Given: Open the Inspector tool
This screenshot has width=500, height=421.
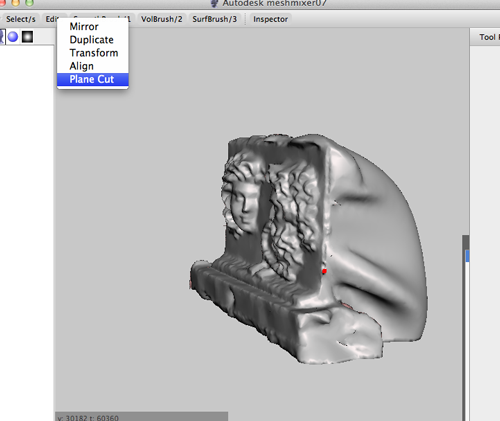Looking at the screenshot, I should tap(270, 19).
